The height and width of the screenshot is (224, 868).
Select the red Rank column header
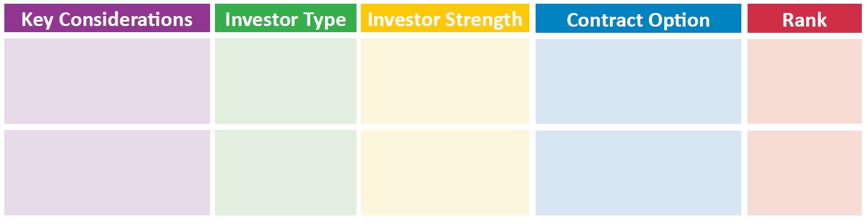pos(804,18)
